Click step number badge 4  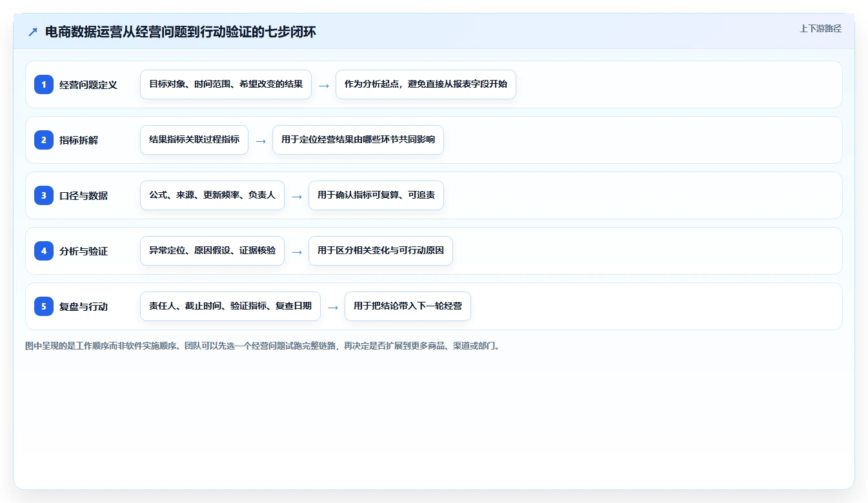(44, 251)
